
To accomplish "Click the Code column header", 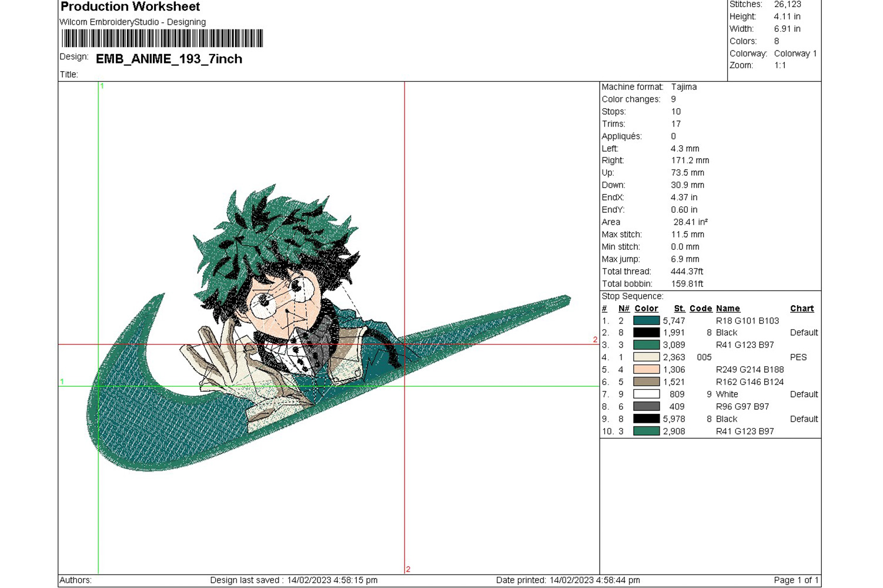I will point(701,309).
